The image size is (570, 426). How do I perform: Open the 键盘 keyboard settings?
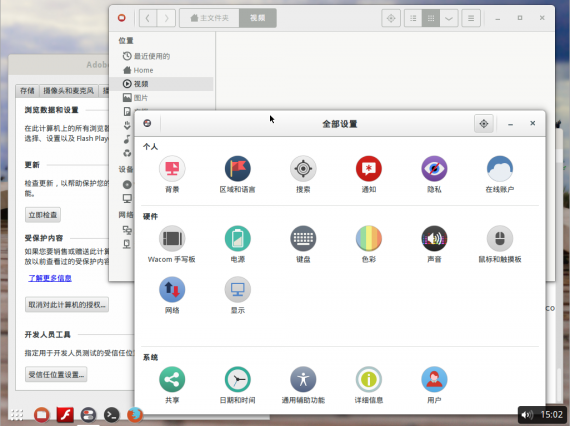[303, 238]
